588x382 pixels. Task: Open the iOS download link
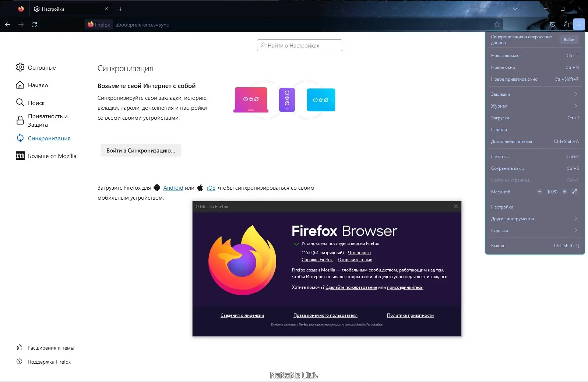[211, 188]
